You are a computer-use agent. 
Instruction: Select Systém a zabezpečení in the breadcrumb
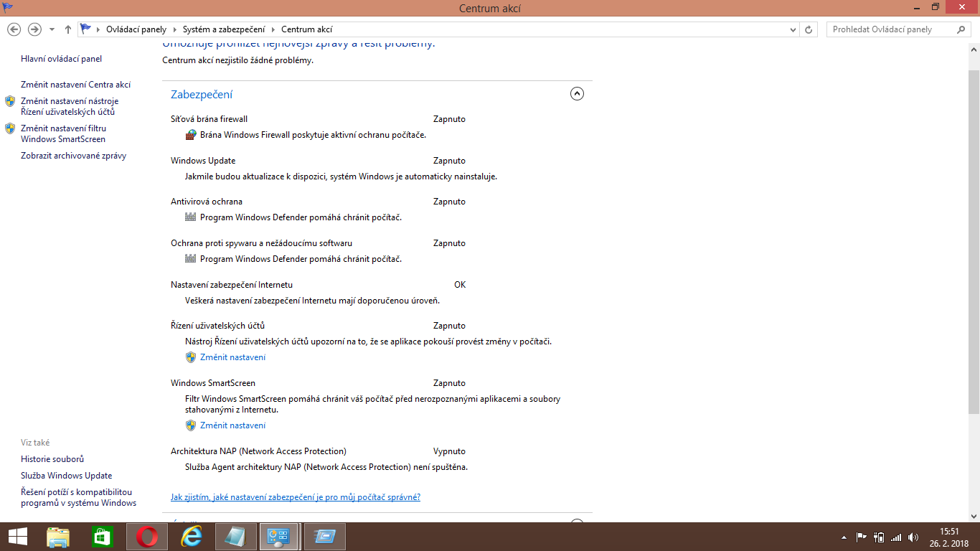tap(224, 29)
